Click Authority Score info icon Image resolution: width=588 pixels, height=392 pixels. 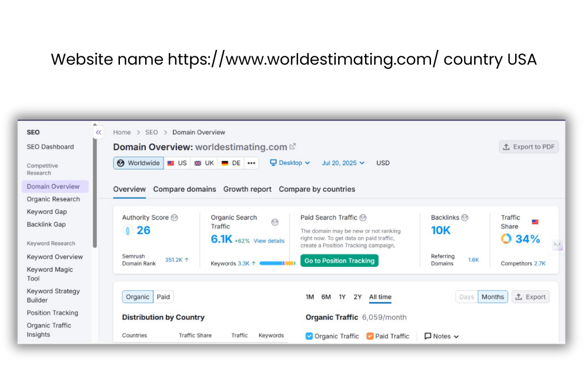tap(174, 217)
